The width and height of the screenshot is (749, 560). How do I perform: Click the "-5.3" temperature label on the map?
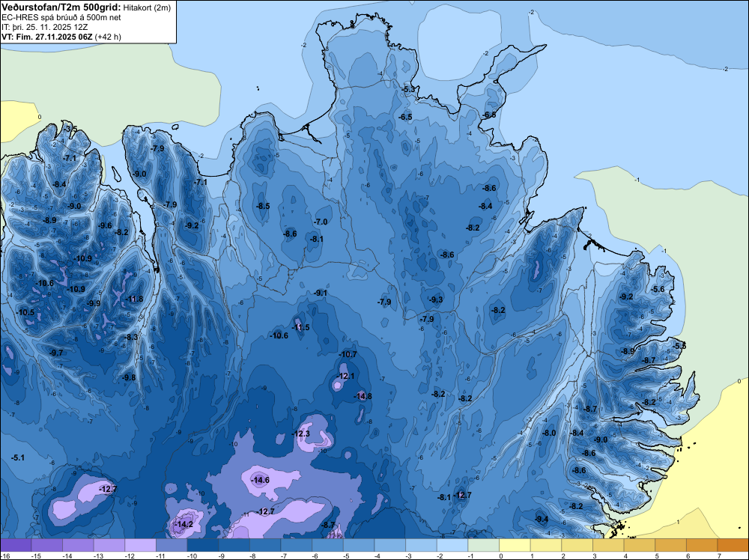408,89
